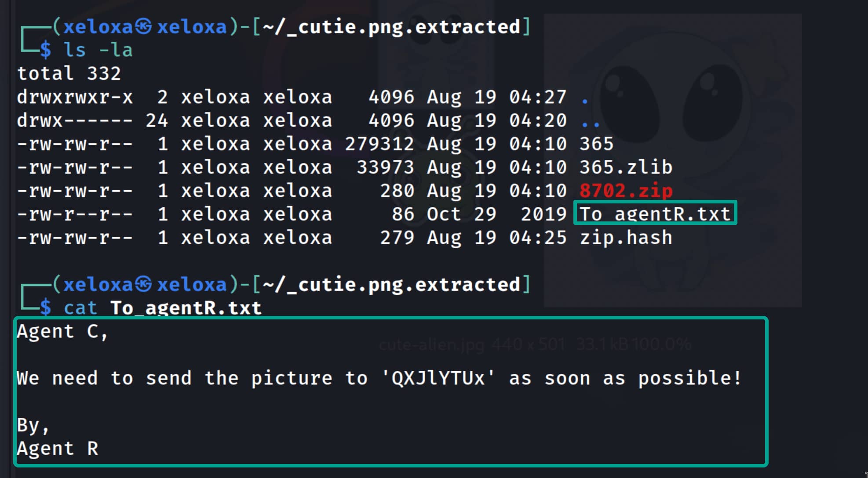
Task: Click the 365.zlib file name
Action: 626,167
